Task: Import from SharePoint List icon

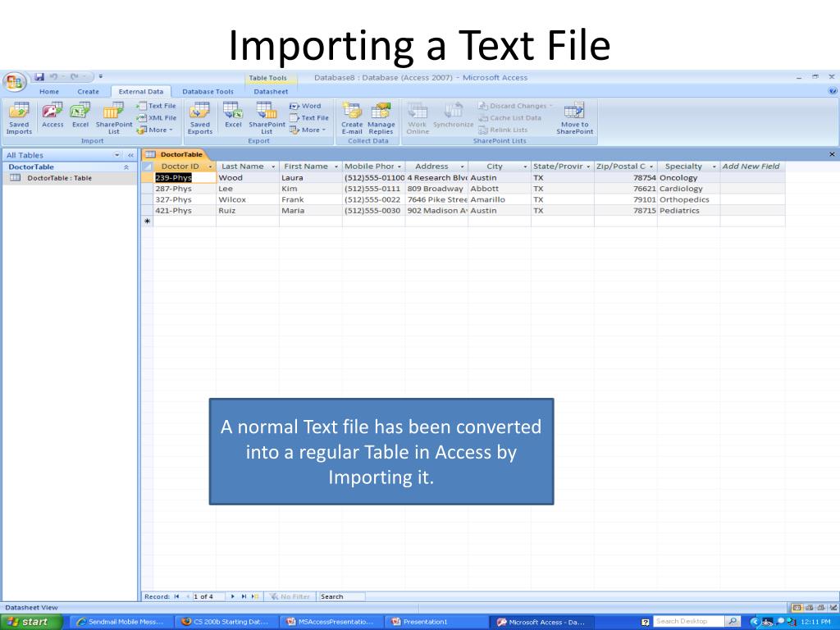Action: tap(113, 118)
